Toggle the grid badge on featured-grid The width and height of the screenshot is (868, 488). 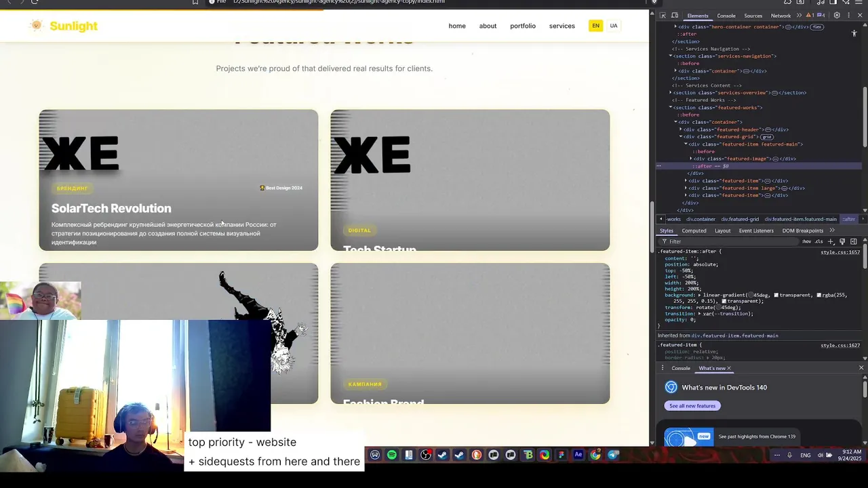click(x=766, y=137)
